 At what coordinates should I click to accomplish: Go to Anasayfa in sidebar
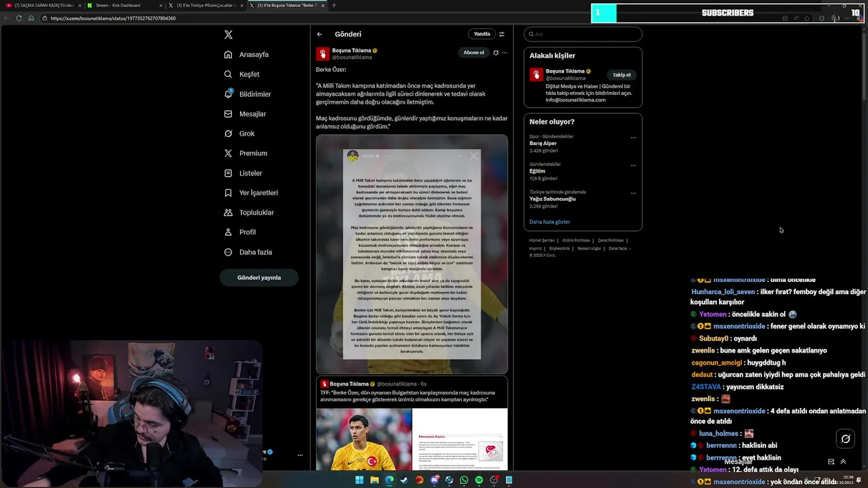coord(247,54)
